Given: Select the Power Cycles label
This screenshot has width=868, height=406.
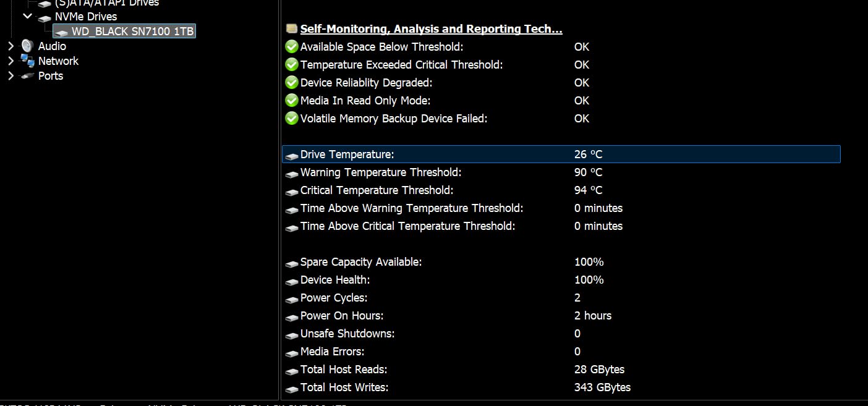Looking at the screenshot, I should (334, 298).
